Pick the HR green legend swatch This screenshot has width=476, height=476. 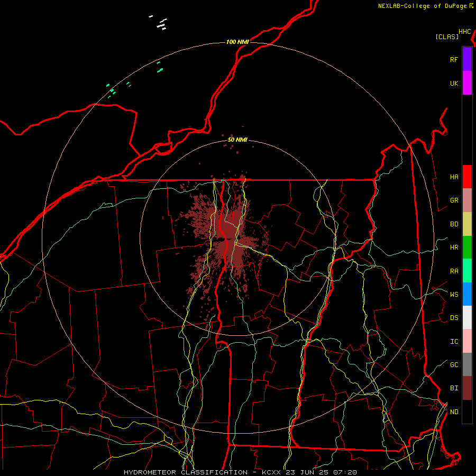467,248
